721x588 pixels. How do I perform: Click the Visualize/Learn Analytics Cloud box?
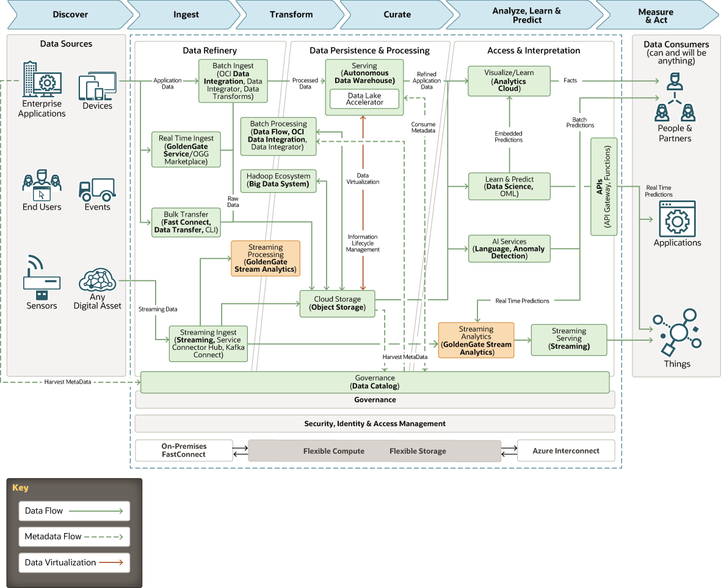tap(509, 81)
